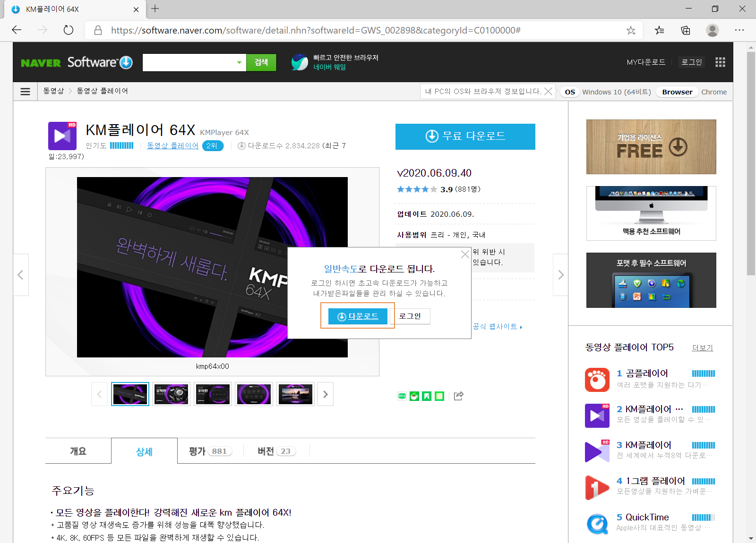This screenshot has height=543, width=756.
Task: View site security lock info
Action: 98,30
